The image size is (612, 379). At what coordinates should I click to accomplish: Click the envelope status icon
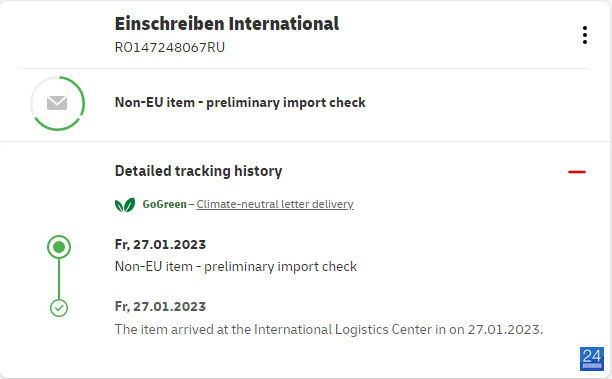(57, 103)
